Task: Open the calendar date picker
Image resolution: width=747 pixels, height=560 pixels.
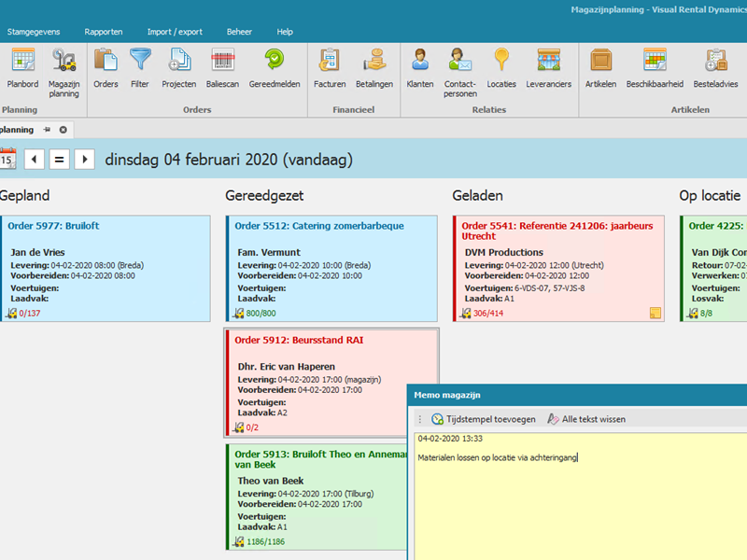Action: click(x=7, y=160)
